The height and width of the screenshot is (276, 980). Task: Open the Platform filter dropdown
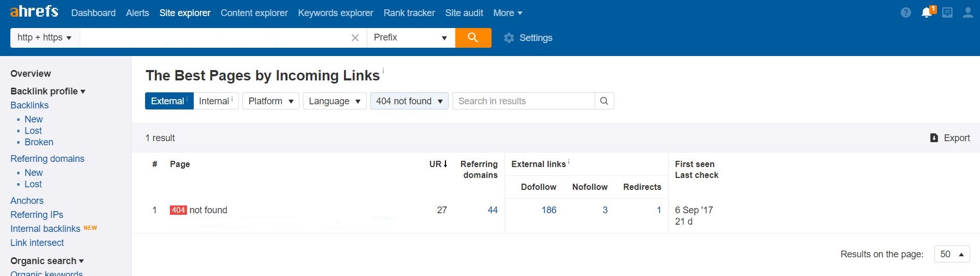click(271, 101)
